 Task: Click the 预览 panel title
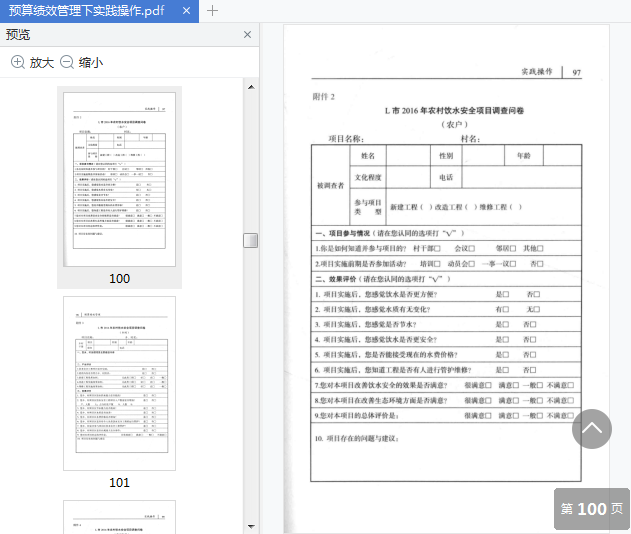coord(18,35)
